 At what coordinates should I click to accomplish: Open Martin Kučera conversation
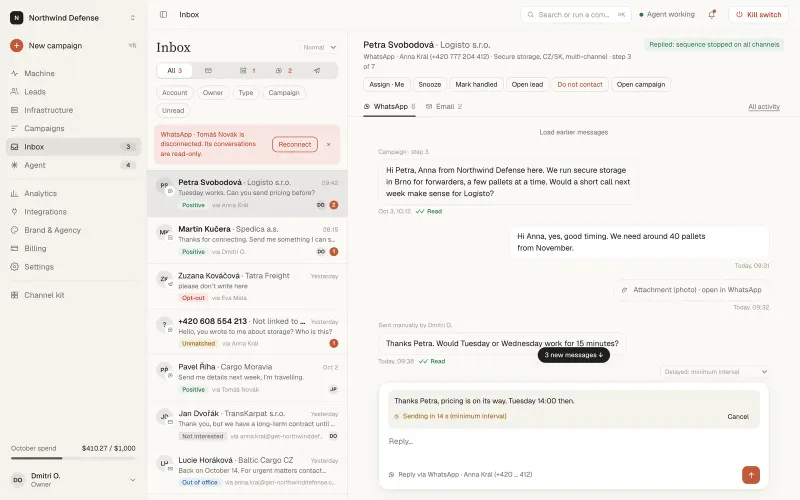click(247, 240)
